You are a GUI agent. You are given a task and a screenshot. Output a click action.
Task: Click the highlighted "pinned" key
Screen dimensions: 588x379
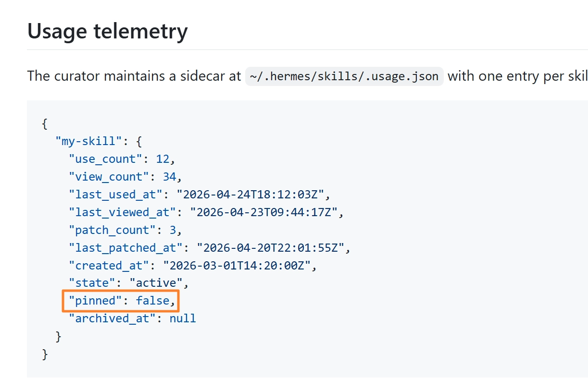[96, 301]
